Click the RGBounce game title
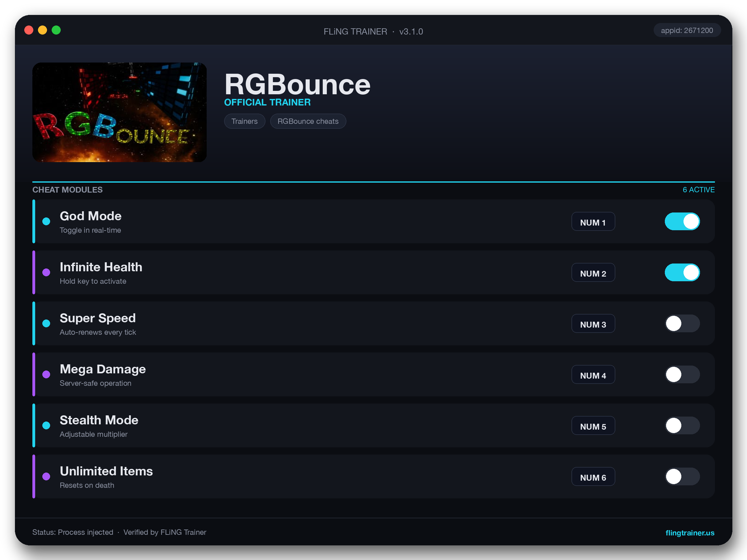 point(297,84)
